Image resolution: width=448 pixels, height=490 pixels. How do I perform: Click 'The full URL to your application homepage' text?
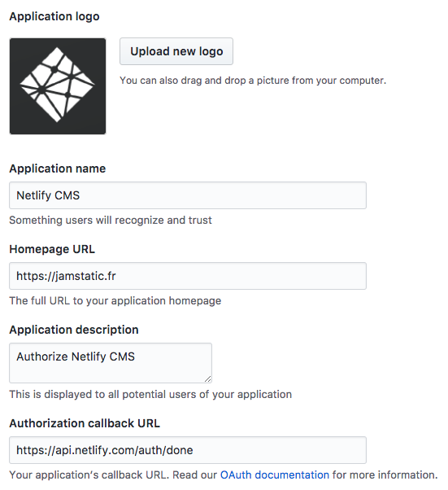point(115,300)
